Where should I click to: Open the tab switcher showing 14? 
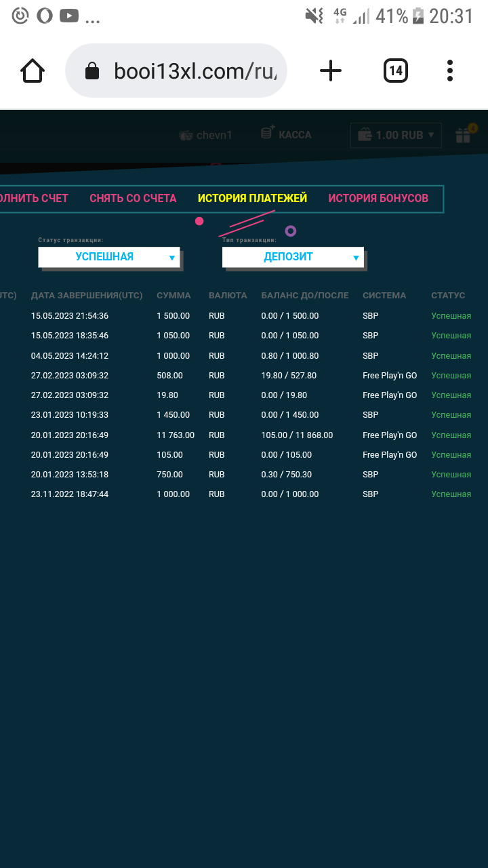[x=396, y=71]
